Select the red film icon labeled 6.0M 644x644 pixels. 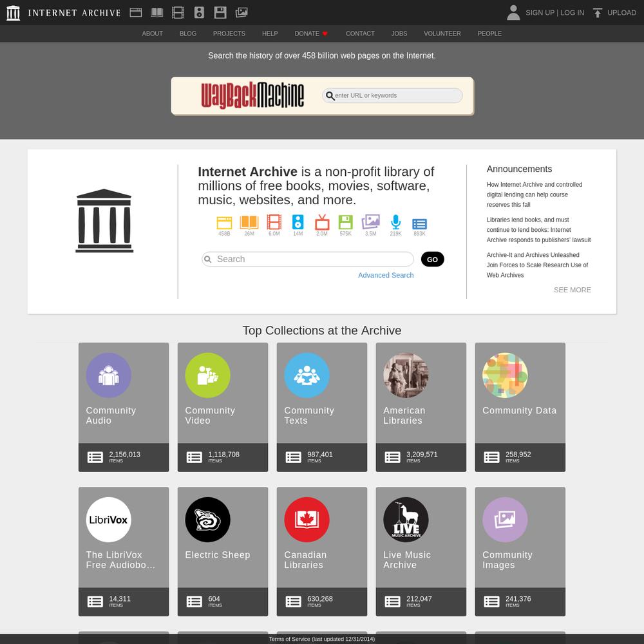point(274,222)
